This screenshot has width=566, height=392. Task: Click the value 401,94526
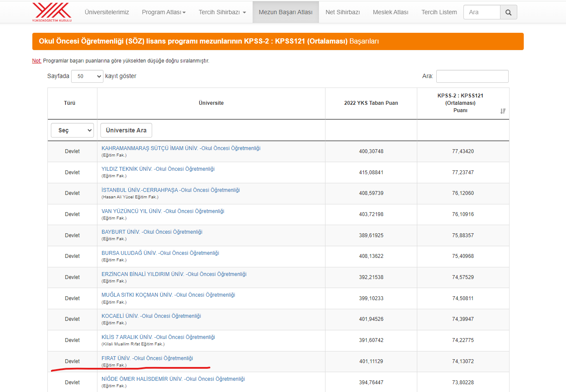click(371, 319)
